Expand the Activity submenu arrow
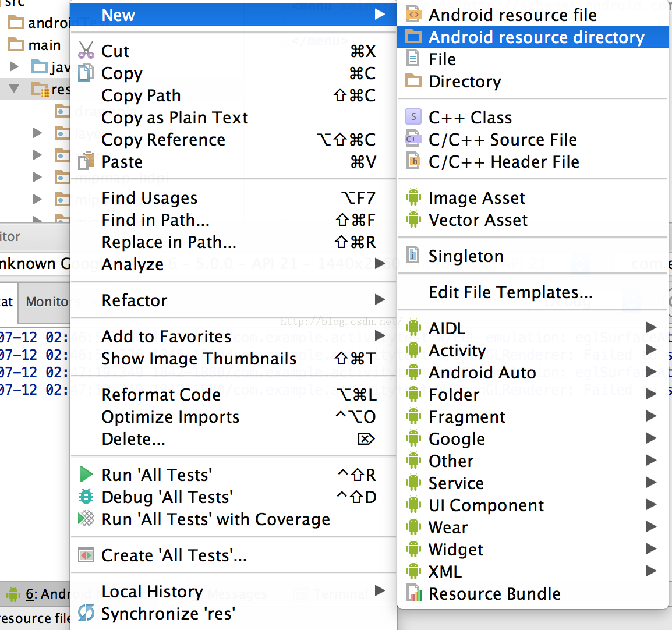Screen dimensions: 672x630 (x=652, y=350)
